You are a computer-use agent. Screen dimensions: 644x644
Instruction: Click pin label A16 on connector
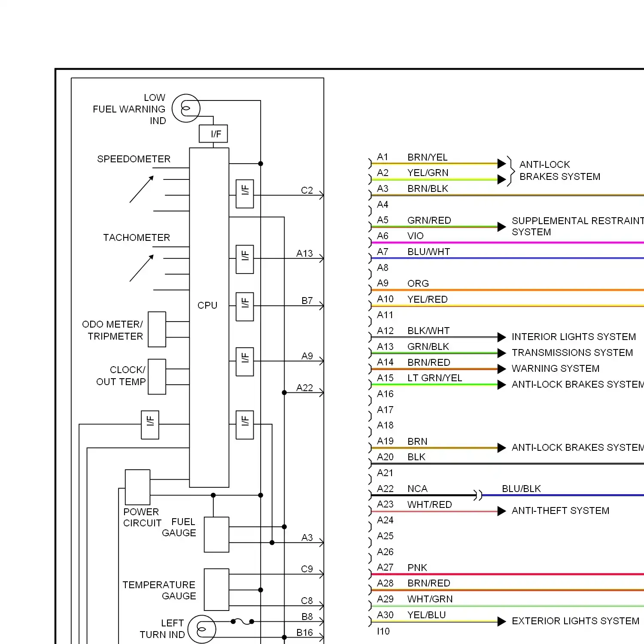click(385, 394)
